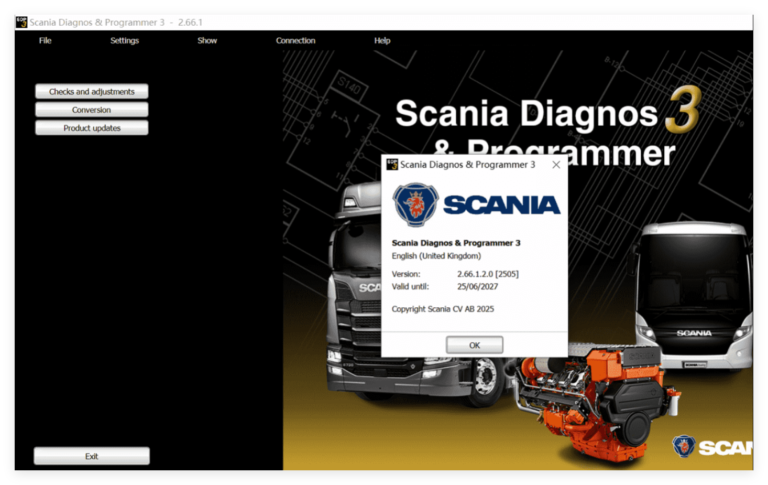The height and width of the screenshot is (485, 768).
Task: Click OK in the about dialog
Action: click(x=474, y=345)
